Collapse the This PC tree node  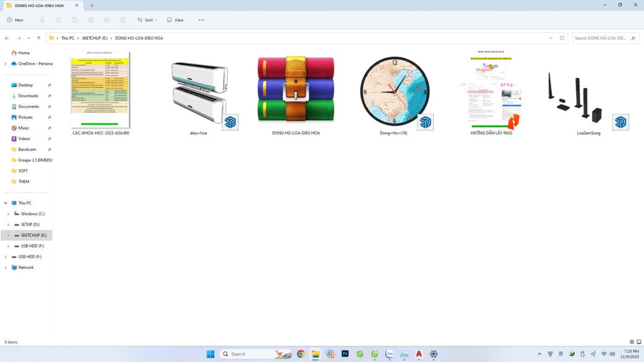6,203
